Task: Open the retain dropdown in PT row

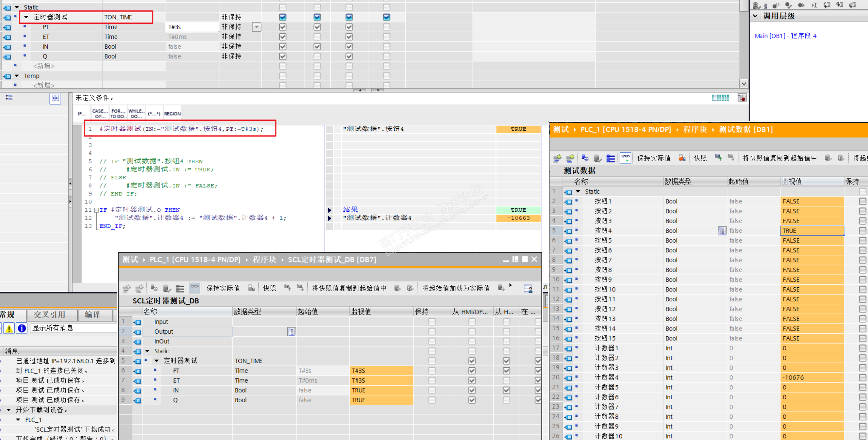Action: point(257,27)
